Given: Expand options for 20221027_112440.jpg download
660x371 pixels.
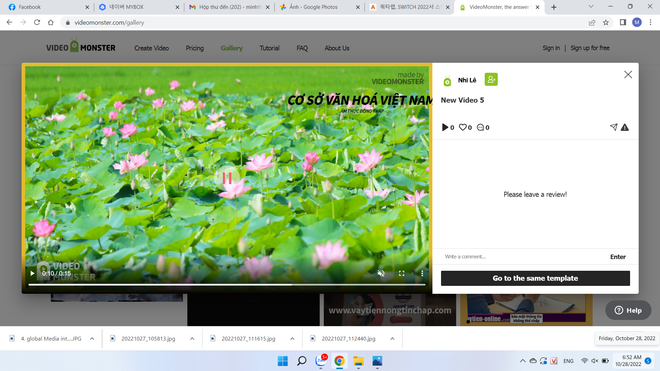Looking at the screenshot, I should coord(392,339).
